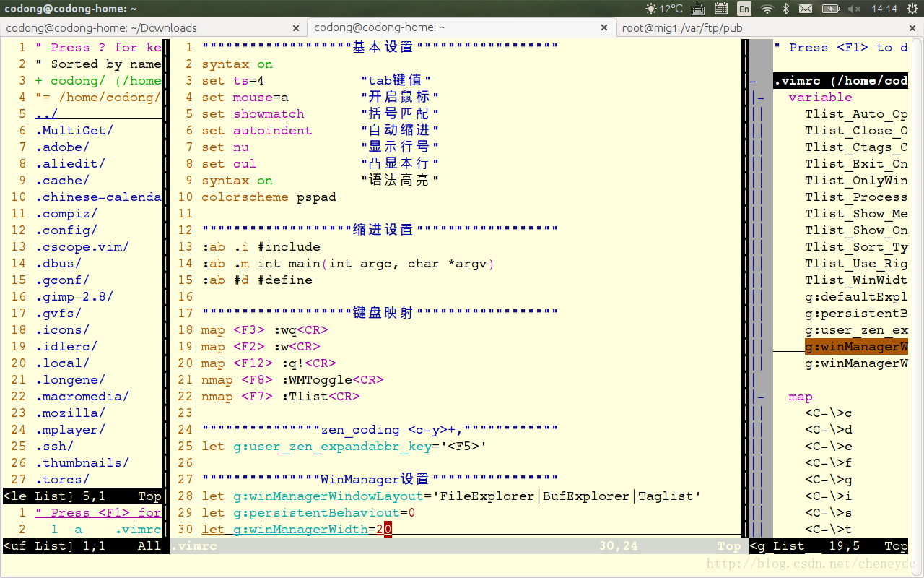Open the .adobe/ directory entry
Viewport: 924px width, 578px height.
(63, 147)
